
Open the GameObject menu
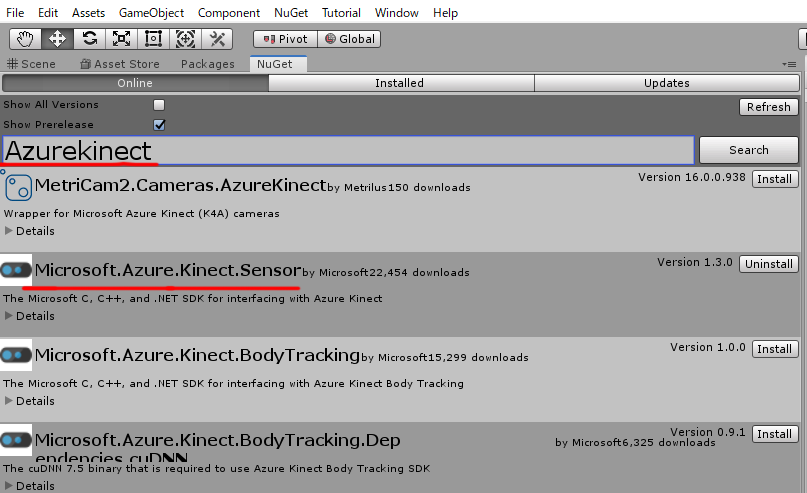pyautogui.click(x=151, y=13)
